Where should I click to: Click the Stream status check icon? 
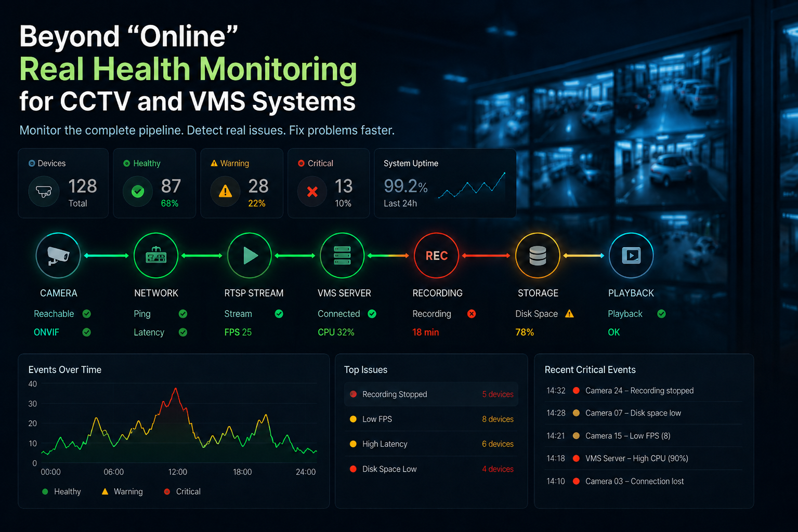point(279,314)
